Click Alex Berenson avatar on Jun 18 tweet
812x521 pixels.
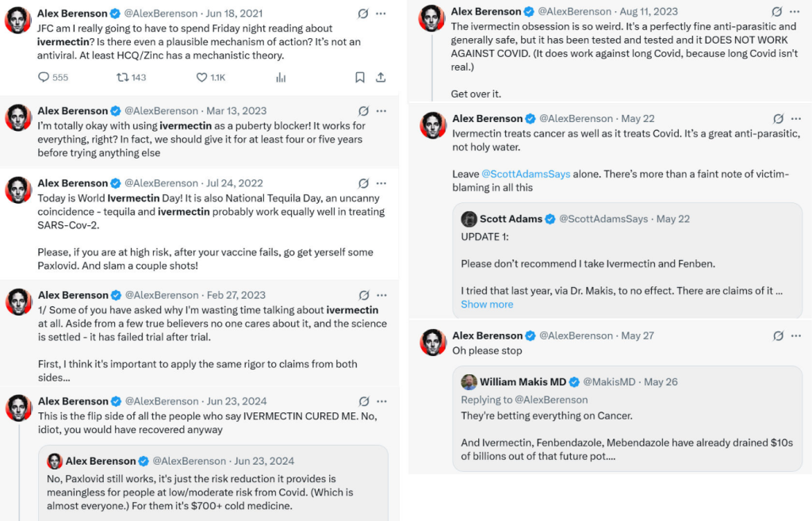(18, 20)
